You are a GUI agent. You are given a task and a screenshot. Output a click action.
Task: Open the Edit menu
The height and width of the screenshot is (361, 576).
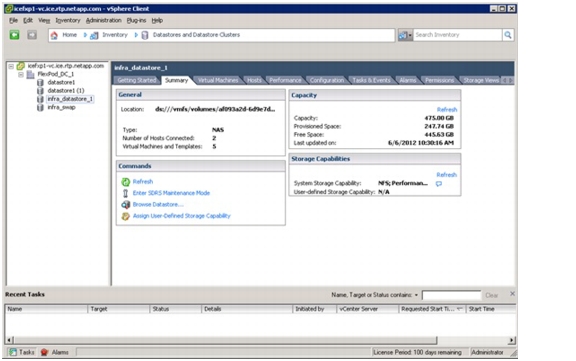[x=28, y=21]
